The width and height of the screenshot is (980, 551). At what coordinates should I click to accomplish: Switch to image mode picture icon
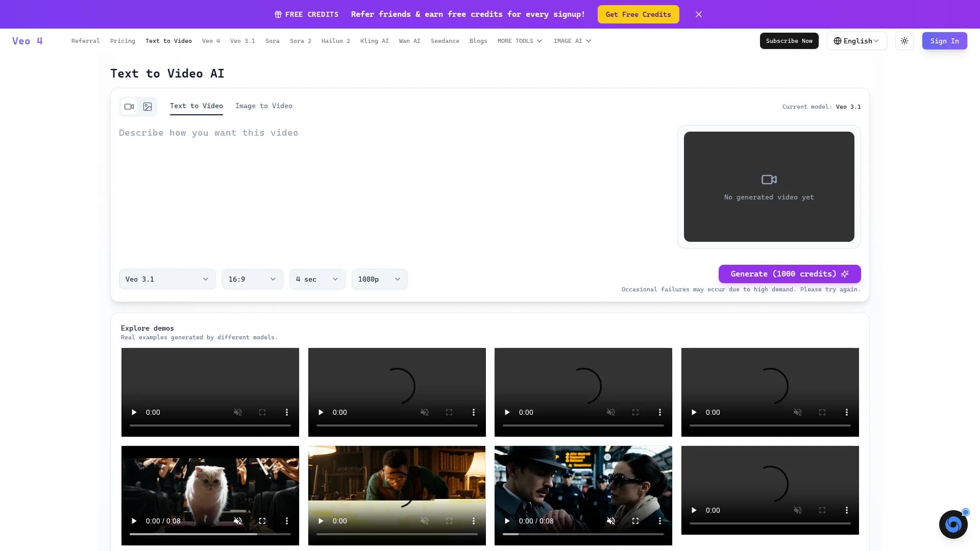click(148, 107)
